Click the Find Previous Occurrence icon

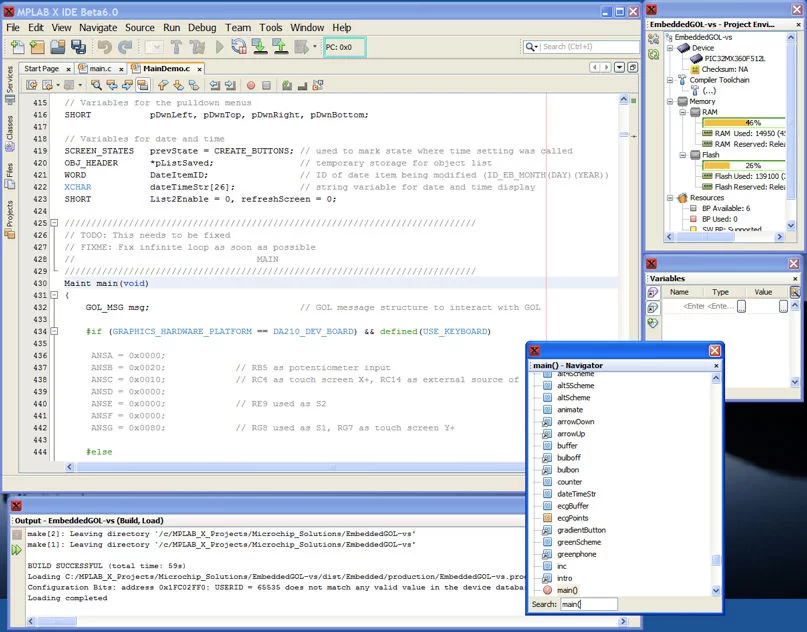[x=112, y=85]
